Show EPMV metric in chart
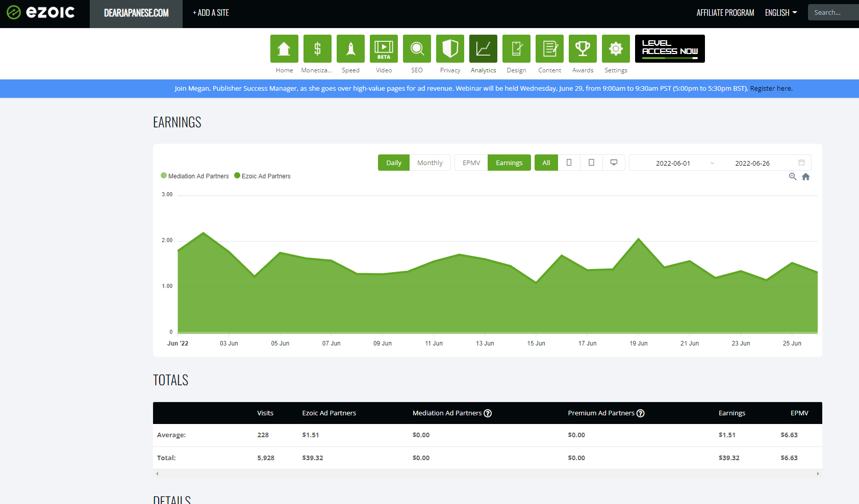Screen dimensions: 859x504 [x=471, y=163]
